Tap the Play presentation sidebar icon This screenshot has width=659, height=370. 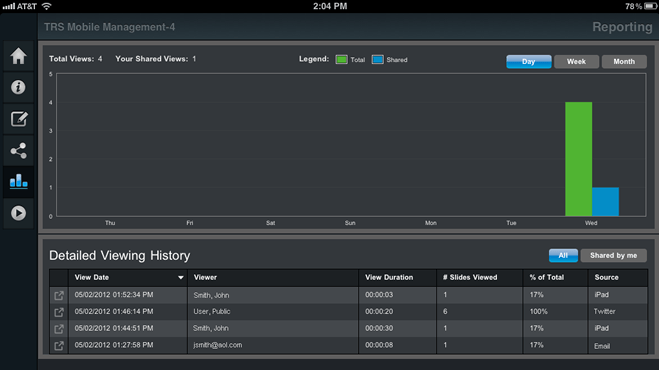coord(18,213)
